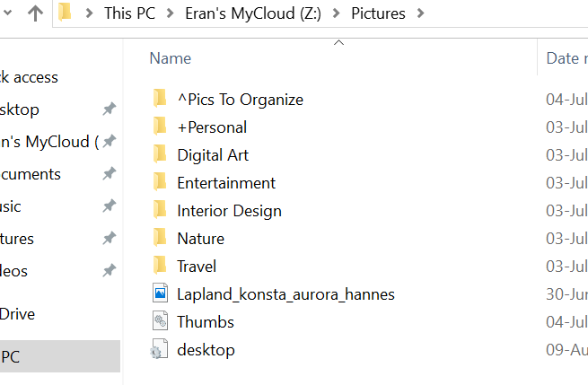This screenshot has height=385, width=588.
Task: Go to Eran's MyCloud (Z:) breadcrumb
Action: coord(253,13)
